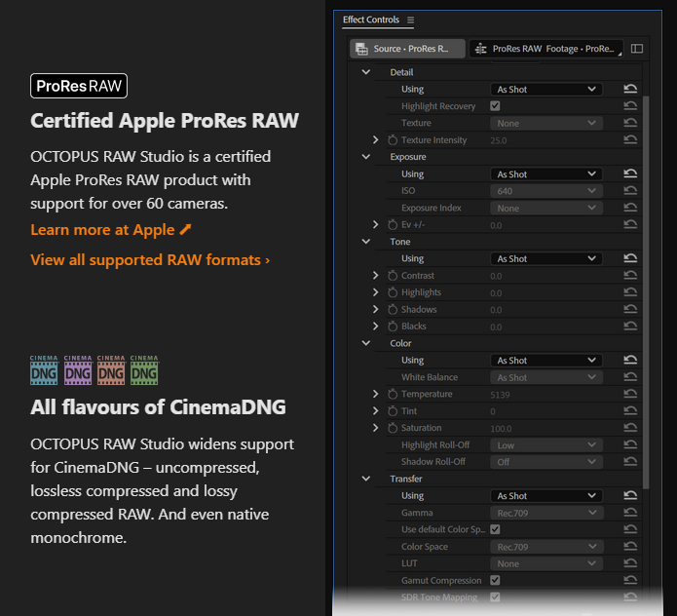Open the ISO 640 dropdown
The height and width of the screenshot is (616, 677).
click(x=546, y=191)
